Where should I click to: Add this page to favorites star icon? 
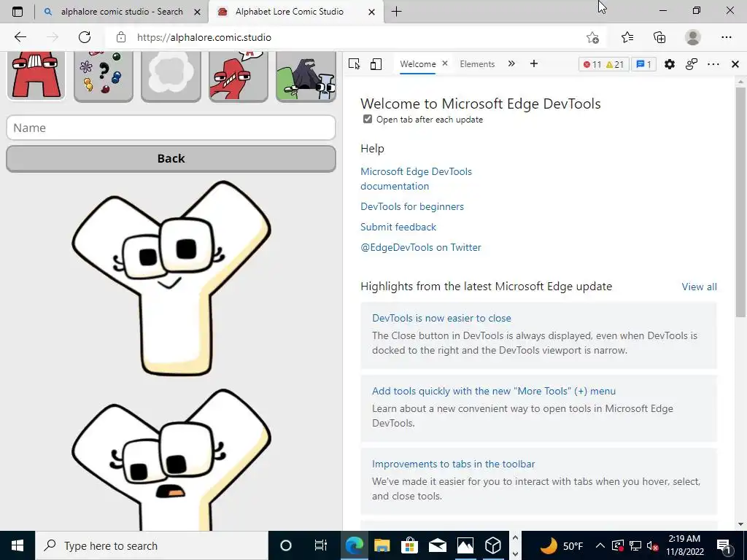(592, 38)
